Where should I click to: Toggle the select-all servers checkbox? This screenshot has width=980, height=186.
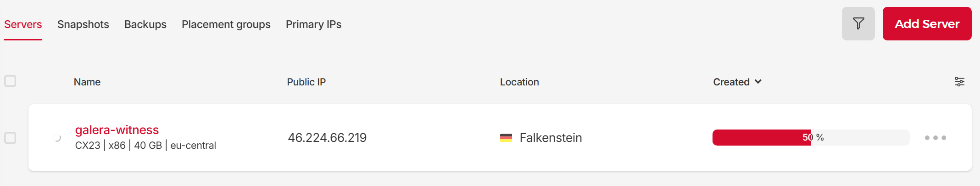point(10,81)
